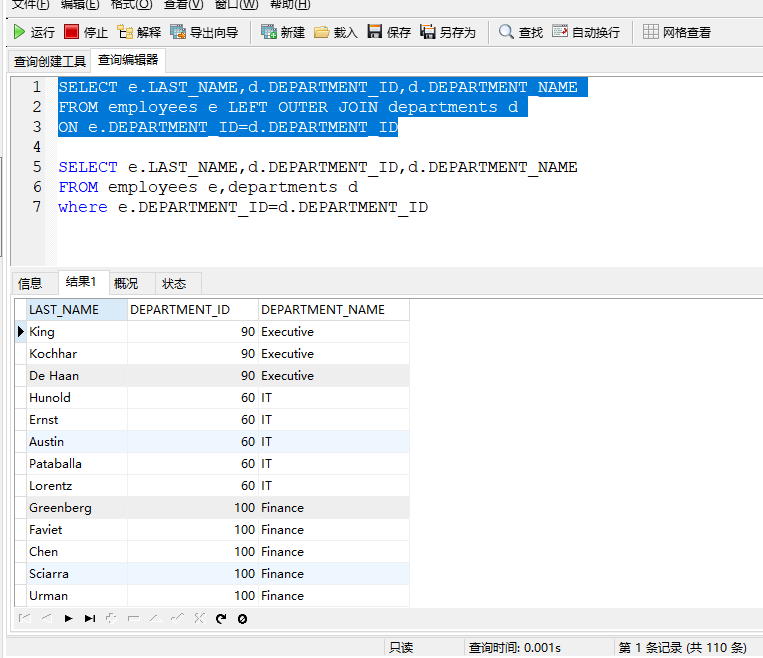The height and width of the screenshot is (658, 763).
Task: Click the add record plus icon
Action: 111,619
